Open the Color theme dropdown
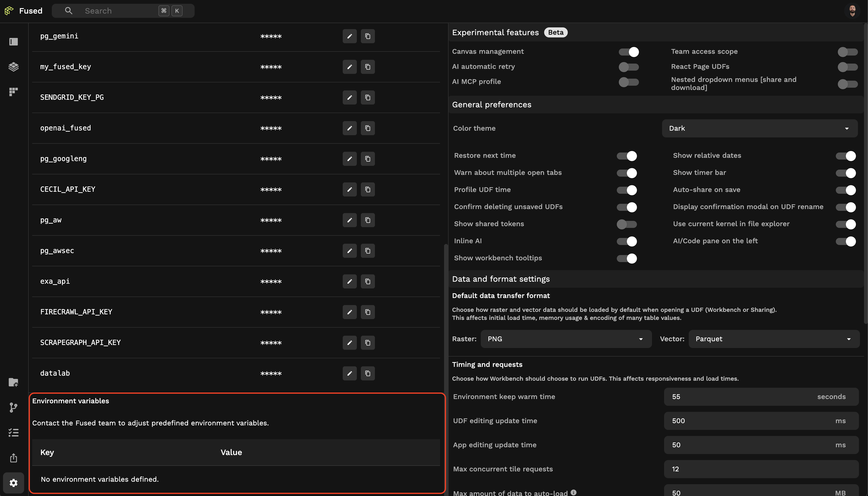 759,128
